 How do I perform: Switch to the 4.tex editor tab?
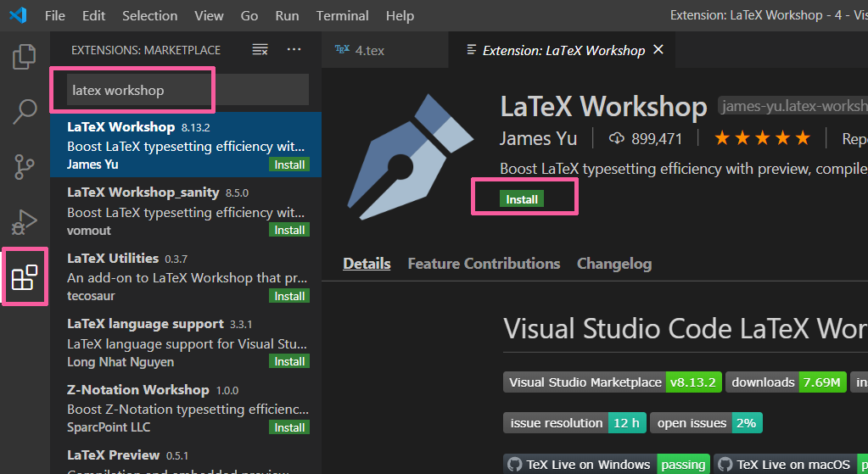[x=359, y=50]
